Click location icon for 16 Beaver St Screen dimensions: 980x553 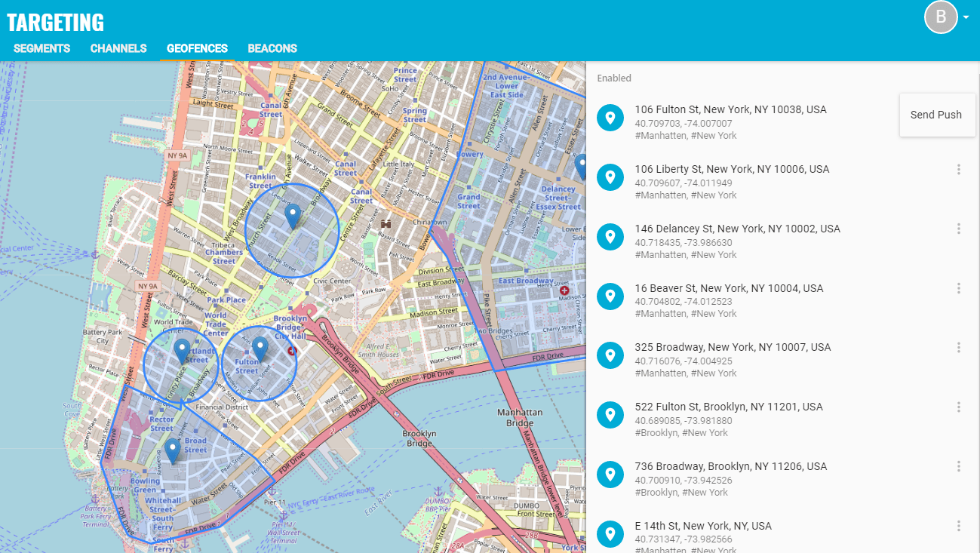[610, 296]
